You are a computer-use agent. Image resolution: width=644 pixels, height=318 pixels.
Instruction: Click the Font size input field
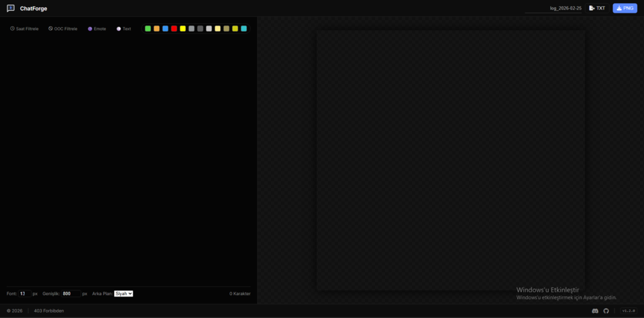[23, 293]
